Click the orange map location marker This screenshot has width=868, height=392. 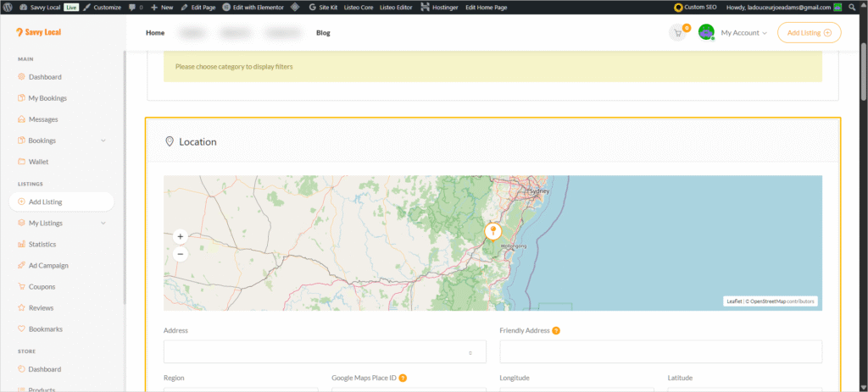tap(492, 231)
